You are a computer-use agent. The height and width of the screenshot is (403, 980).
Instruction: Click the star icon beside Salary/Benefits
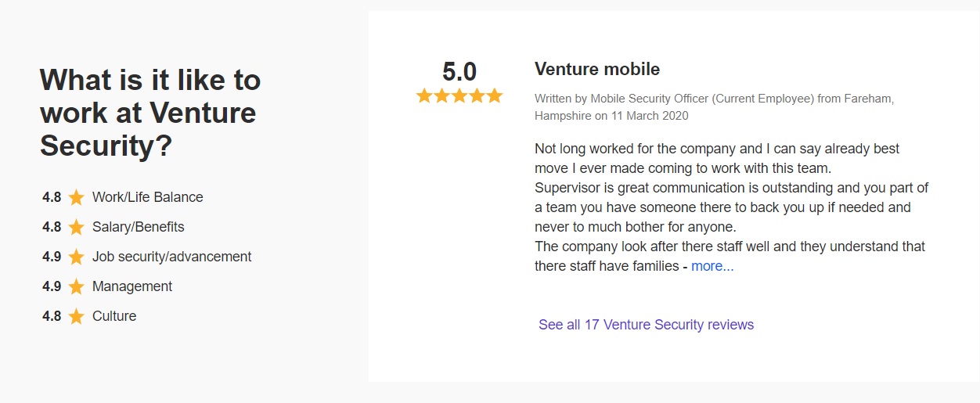click(x=76, y=227)
